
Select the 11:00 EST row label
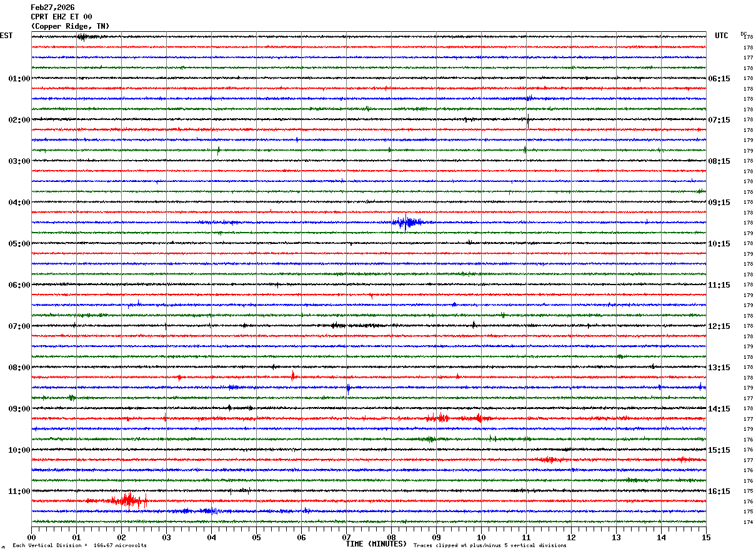coord(19,491)
